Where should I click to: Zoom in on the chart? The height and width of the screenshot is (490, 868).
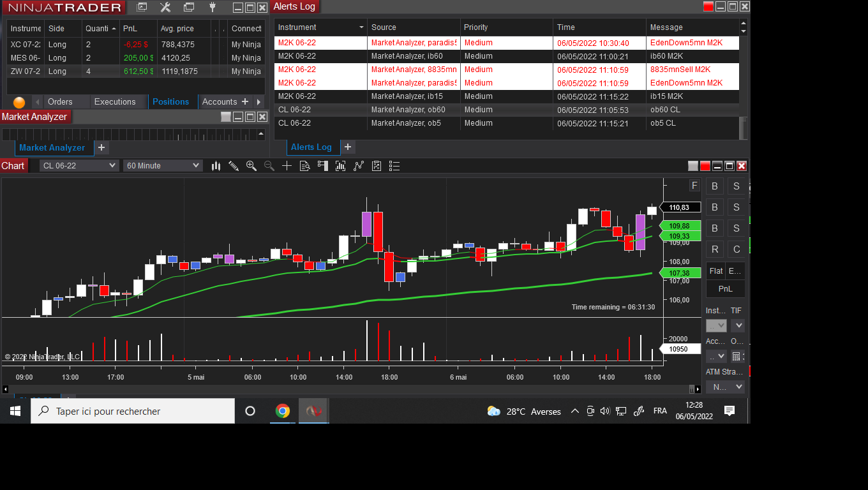(251, 166)
